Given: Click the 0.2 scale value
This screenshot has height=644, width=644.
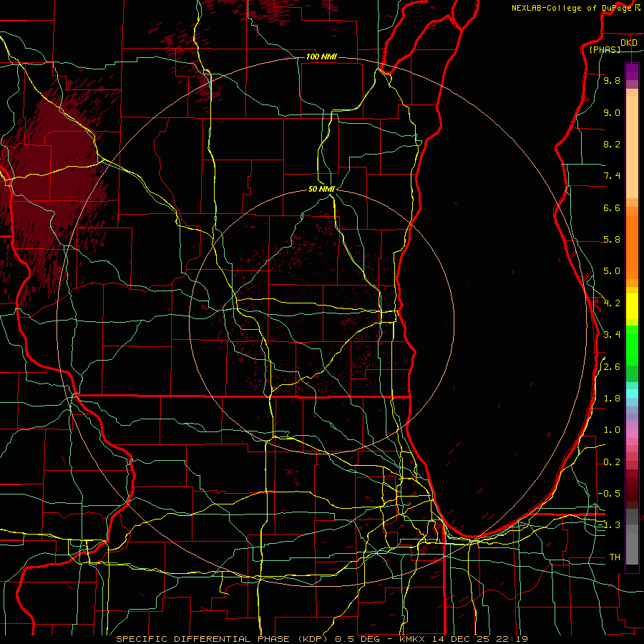Looking at the screenshot, I should (x=612, y=462).
